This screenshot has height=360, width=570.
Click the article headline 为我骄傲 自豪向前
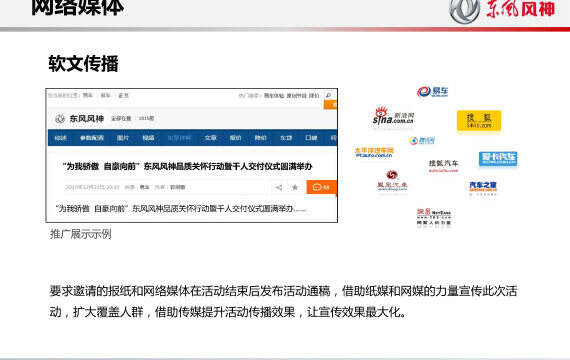click(187, 166)
